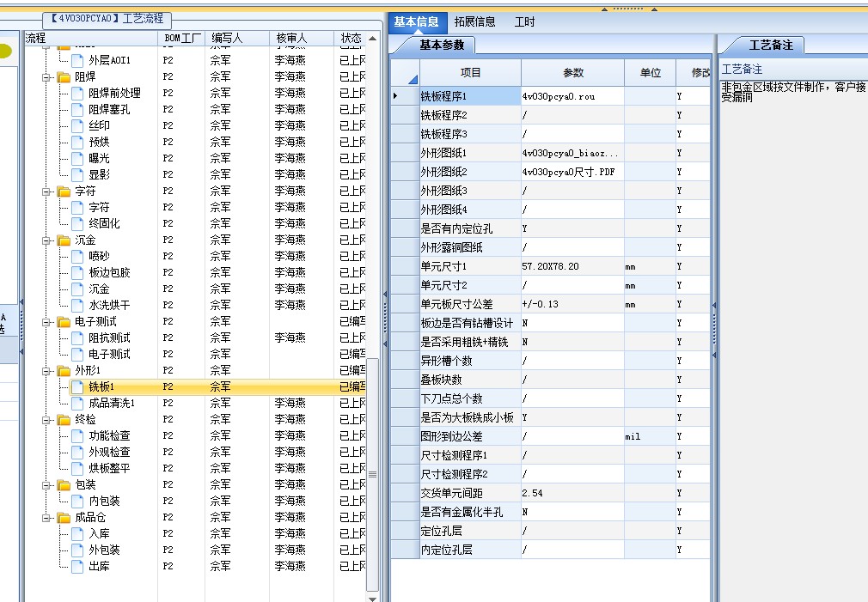This screenshot has height=602, width=868.
Task: Click the 曝光 document icon
Action: click(77, 158)
